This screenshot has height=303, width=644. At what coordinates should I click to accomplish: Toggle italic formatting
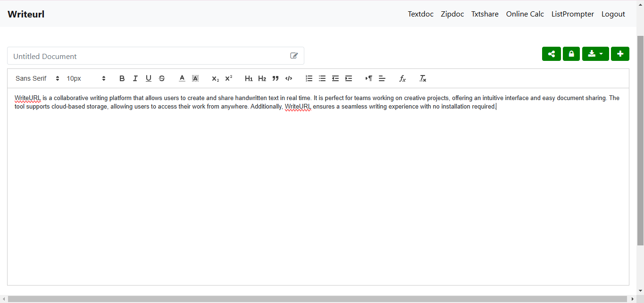pos(135,78)
